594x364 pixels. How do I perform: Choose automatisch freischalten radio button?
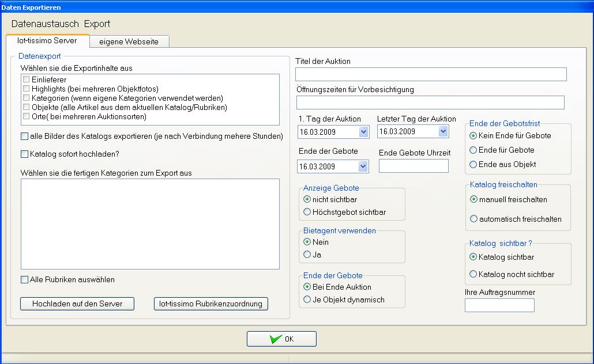click(x=474, y=219)
